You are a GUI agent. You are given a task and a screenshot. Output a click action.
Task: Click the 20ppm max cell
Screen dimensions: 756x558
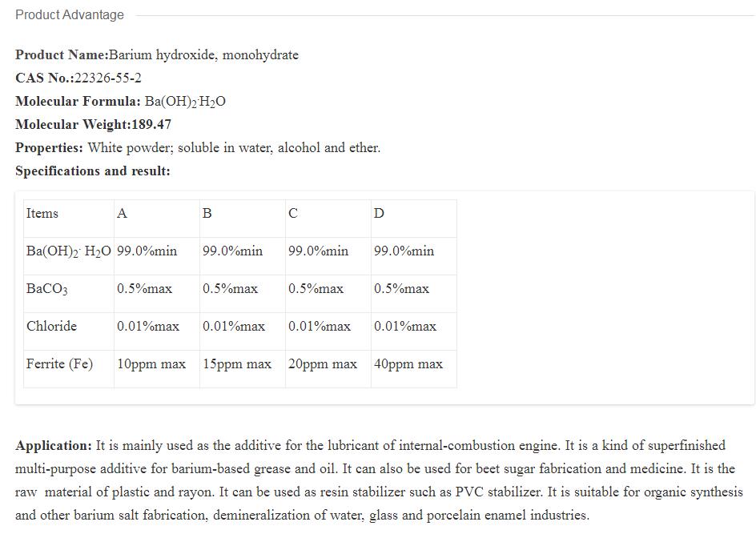tap(323, 363)
